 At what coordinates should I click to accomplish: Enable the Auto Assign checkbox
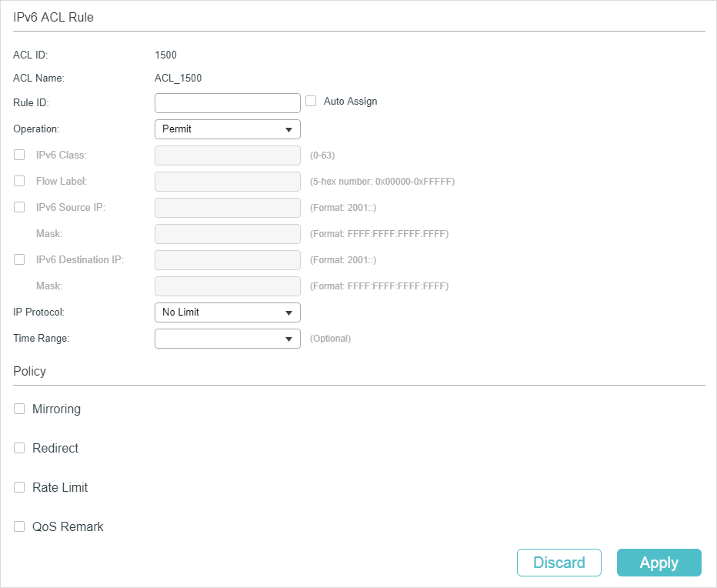tap(312, 101)
